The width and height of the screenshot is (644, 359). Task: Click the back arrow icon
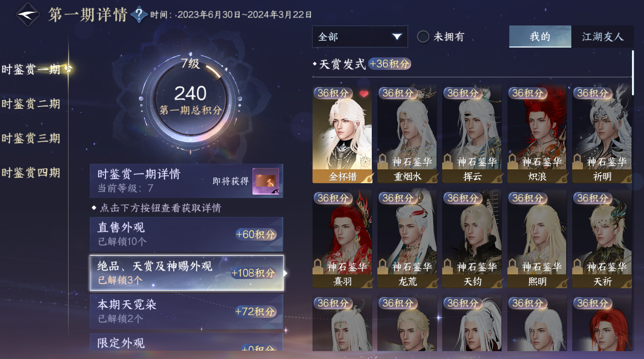click(28, 15)
